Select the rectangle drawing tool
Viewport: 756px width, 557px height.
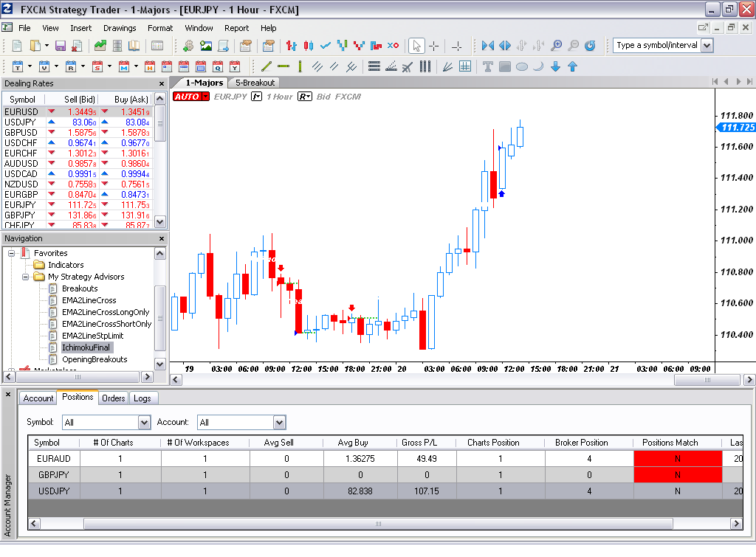[505, 66]
